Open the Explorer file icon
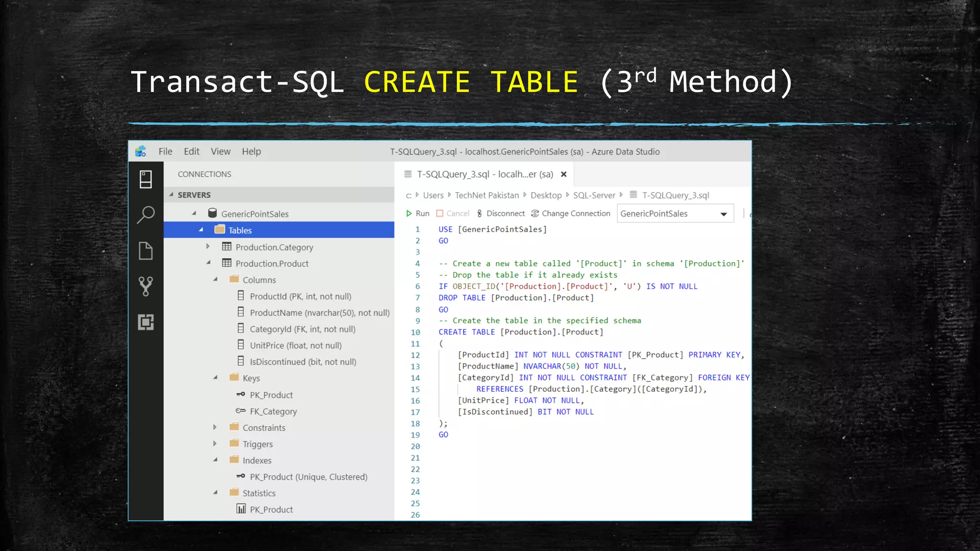Screen dimensions: 980x551 [x=145, y=251]
